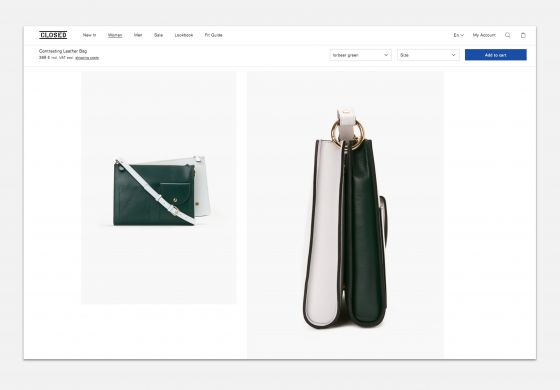Click the chevron arrow in color dropdown

pos(386,55)
